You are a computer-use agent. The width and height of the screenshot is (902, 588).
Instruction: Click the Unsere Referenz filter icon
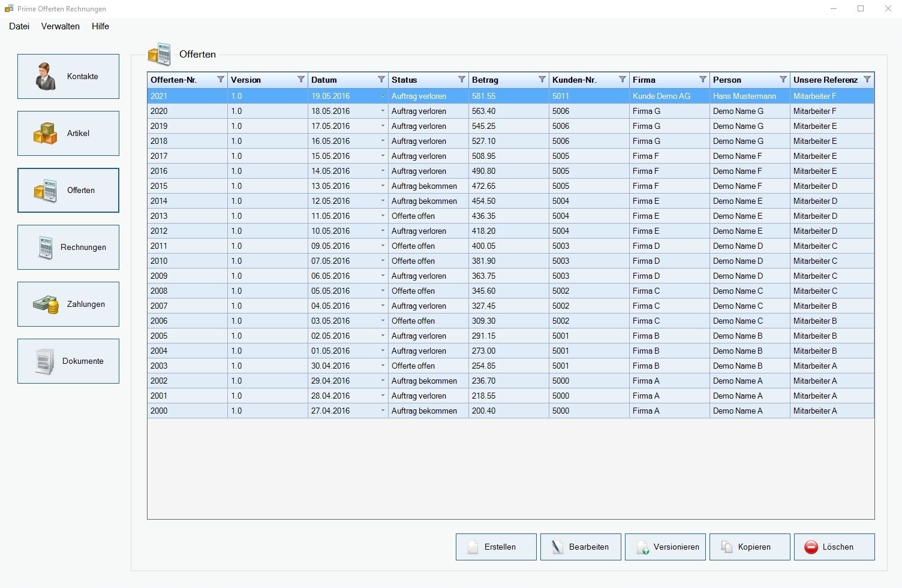[x=867, y=80]
